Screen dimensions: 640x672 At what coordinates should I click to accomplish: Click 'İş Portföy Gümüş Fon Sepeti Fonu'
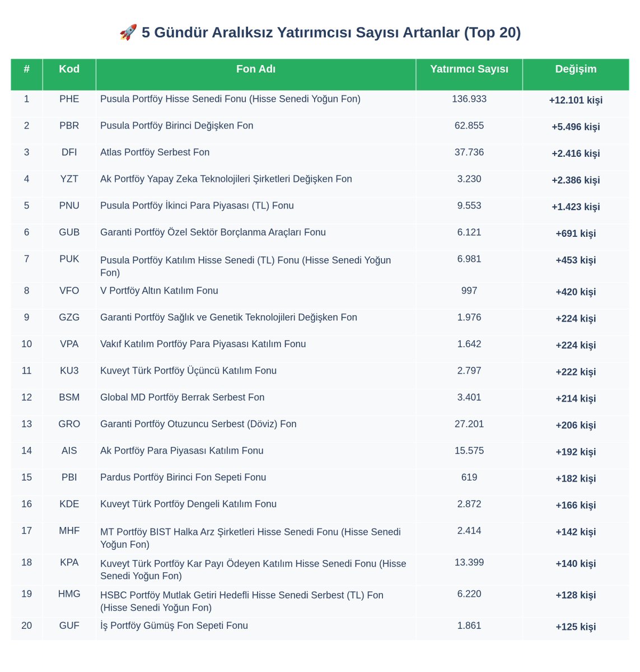point(174,626)
